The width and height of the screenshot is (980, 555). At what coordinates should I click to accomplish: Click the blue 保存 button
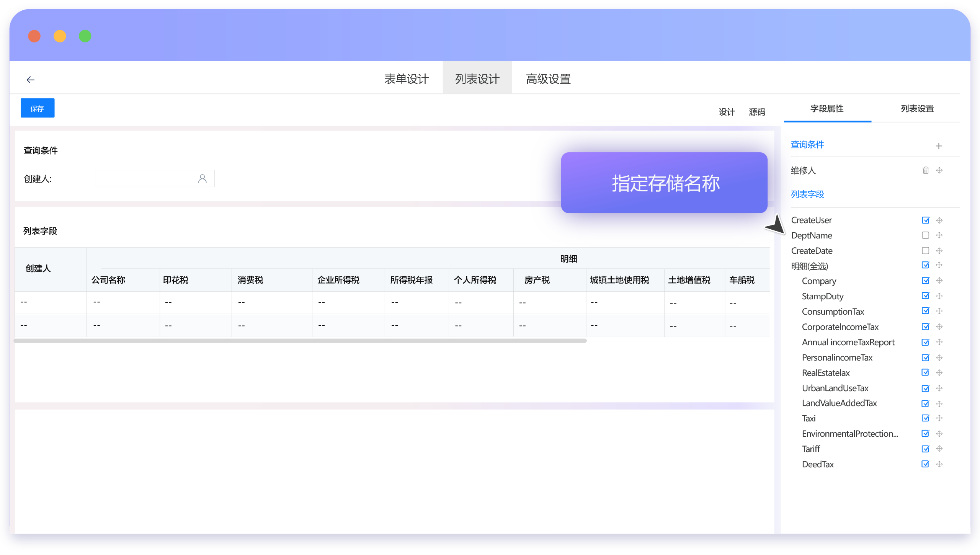(38, 108)
